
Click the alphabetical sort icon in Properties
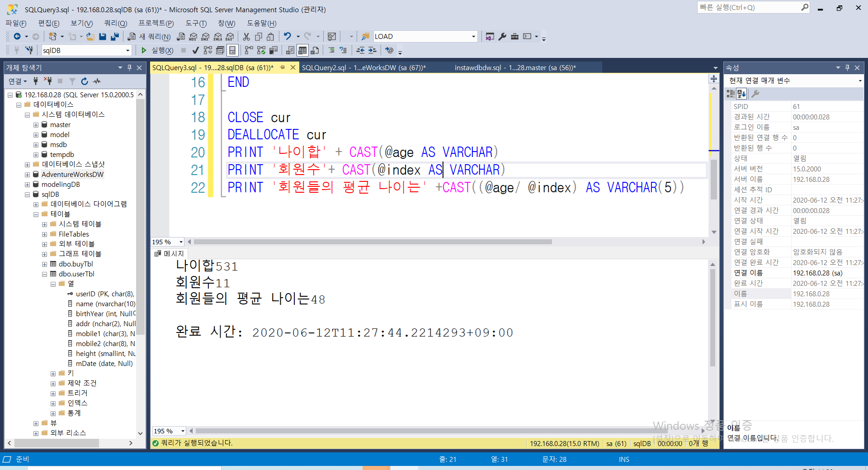tap(742, 94)
